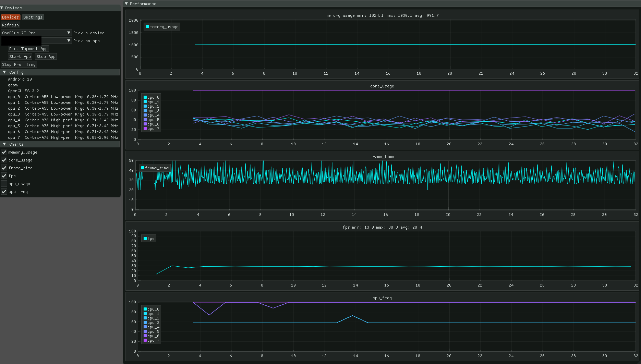
Task: Click the Start App button
Action: pyautogui.click(x=20, y=57)
